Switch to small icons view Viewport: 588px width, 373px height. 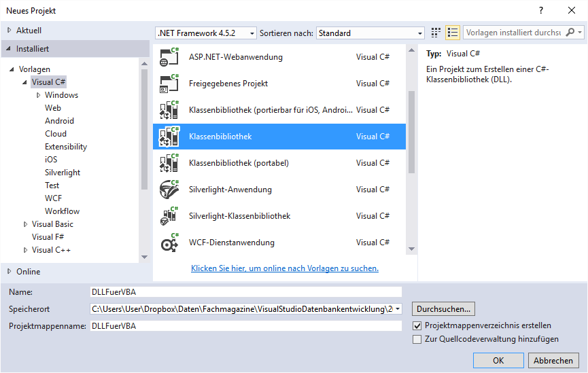pos(436,33)
